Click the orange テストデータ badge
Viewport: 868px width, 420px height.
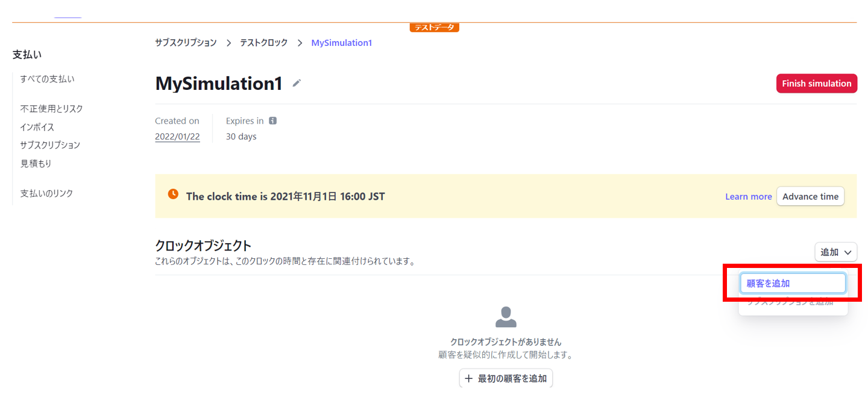[434, 27]
